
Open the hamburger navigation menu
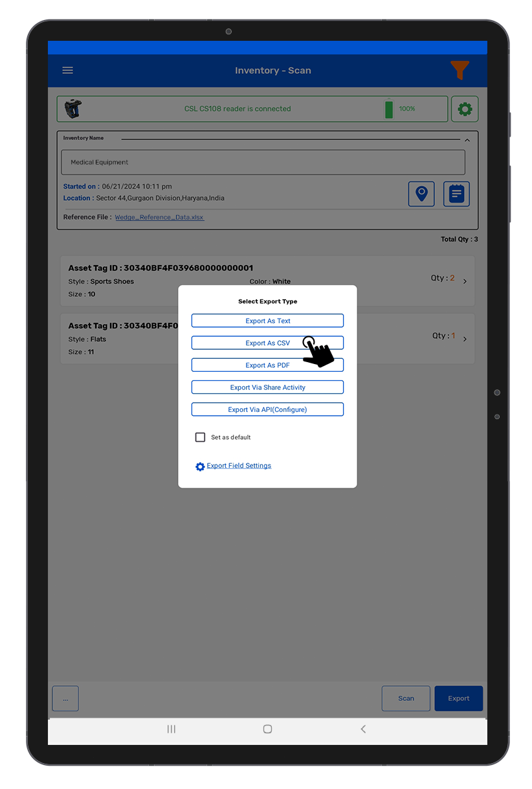[67, 71]
